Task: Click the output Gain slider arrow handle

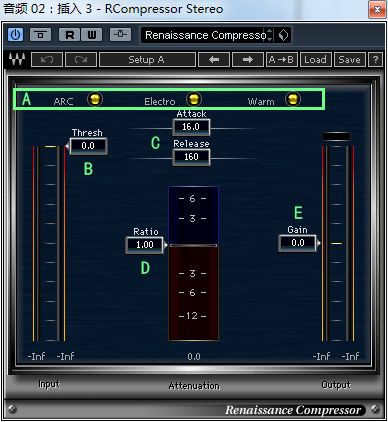Action: (x=319, y=243)
